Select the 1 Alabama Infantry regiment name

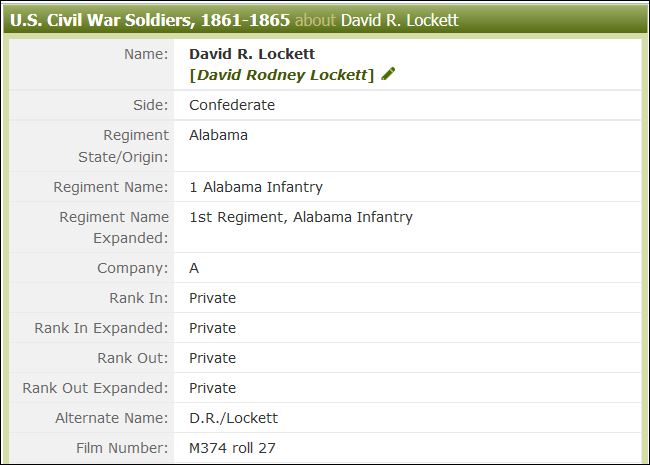[x=256, y=187]
